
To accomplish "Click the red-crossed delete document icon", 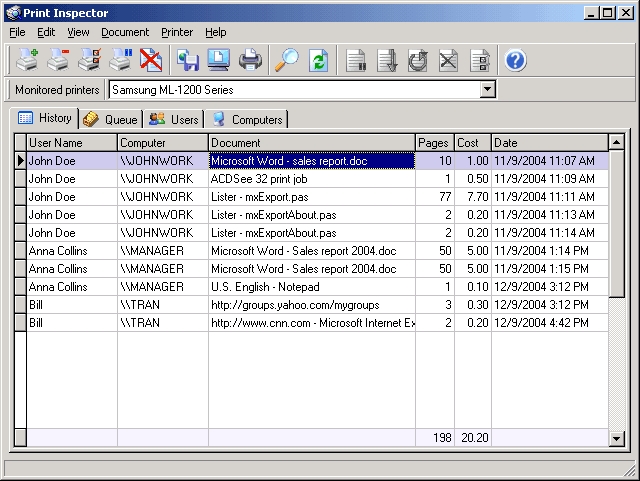I will 150,61.
